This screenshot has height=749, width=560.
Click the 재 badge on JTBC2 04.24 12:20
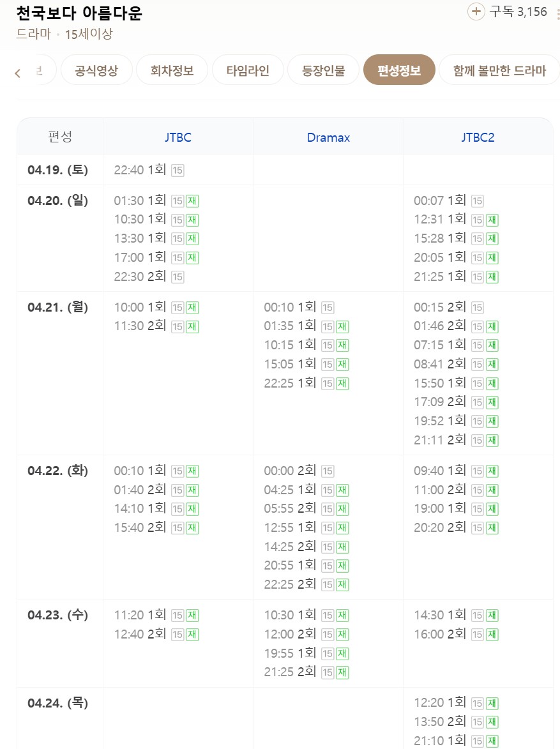pyautogui.click(x=492, y=703)
